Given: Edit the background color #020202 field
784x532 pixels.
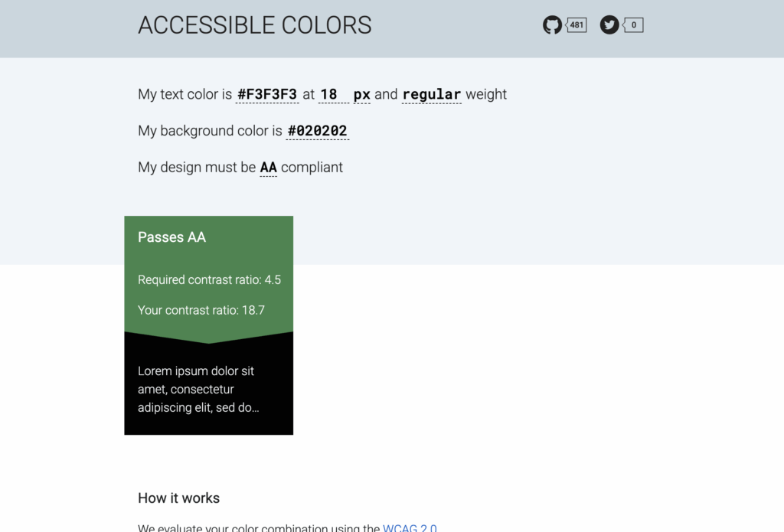Looking at the screenshot, I should [x=318, y=131].
